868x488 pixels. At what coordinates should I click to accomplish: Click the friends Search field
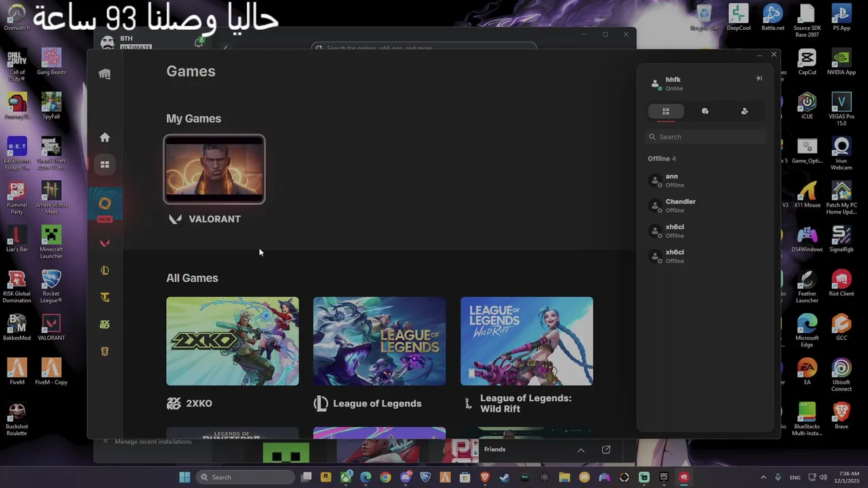point(705,137)
